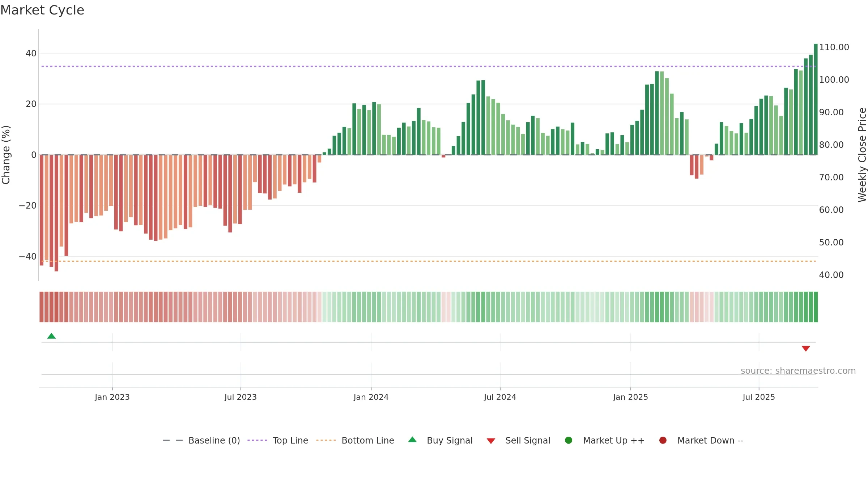The image size is (868, 488).
Task: Click the source: sharemaestro.com text
Action: 798,371
